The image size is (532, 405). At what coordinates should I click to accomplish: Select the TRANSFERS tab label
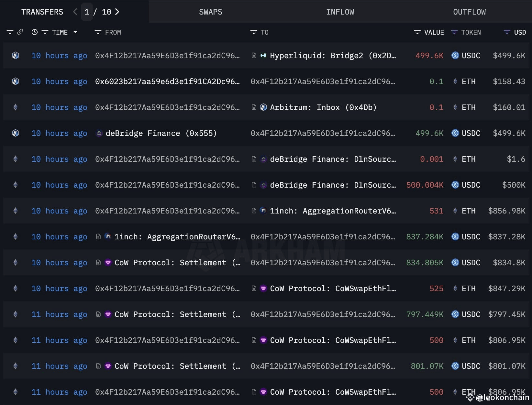[x=42, y=12]
